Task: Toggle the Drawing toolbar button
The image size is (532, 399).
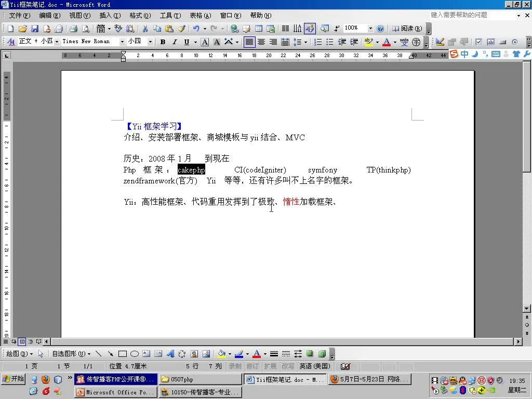Action: coord(310,29)
